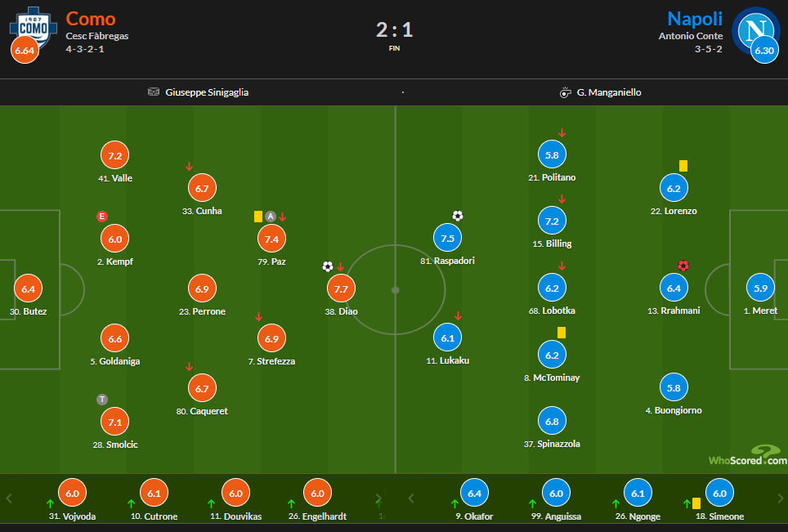788x532 pixels.
Task: Show more Como substitutes with right chevron
Action: pyautogui.click(x=378, y=498)
